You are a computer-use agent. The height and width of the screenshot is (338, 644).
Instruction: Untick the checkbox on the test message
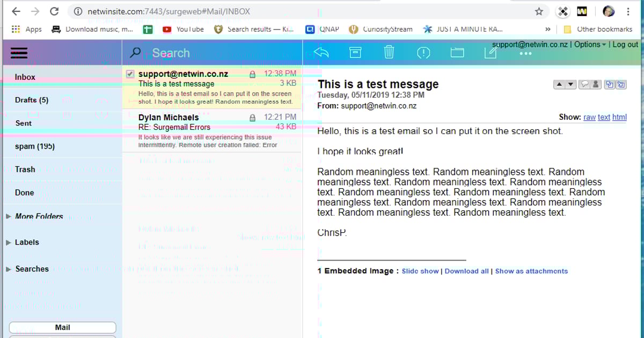(130, 73)
